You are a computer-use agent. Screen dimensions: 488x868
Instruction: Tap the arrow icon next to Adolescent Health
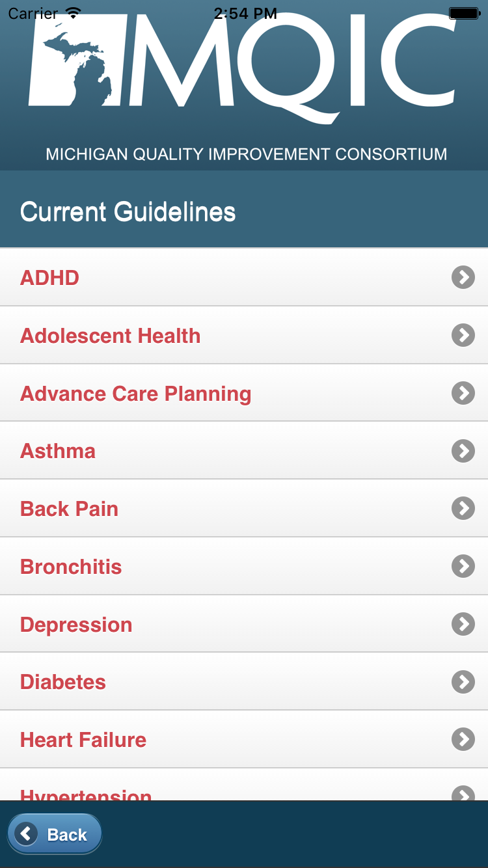click(x=463, y=336)
